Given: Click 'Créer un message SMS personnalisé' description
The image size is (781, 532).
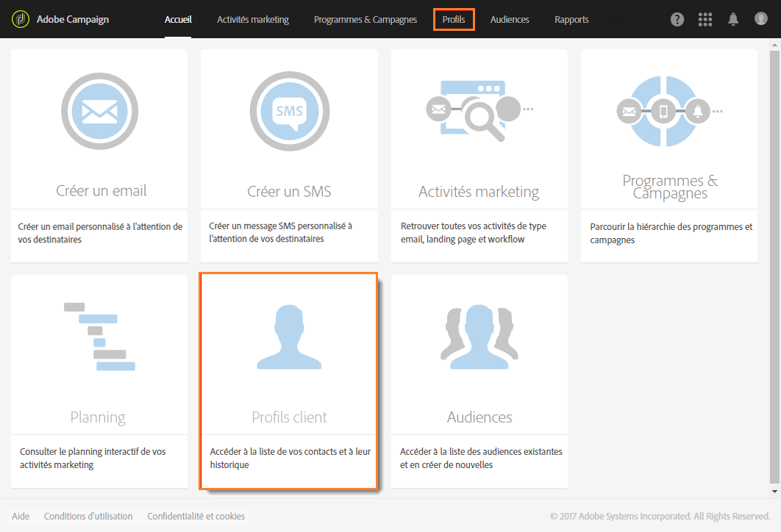Looking at the screenshot, I should [280, 232].
